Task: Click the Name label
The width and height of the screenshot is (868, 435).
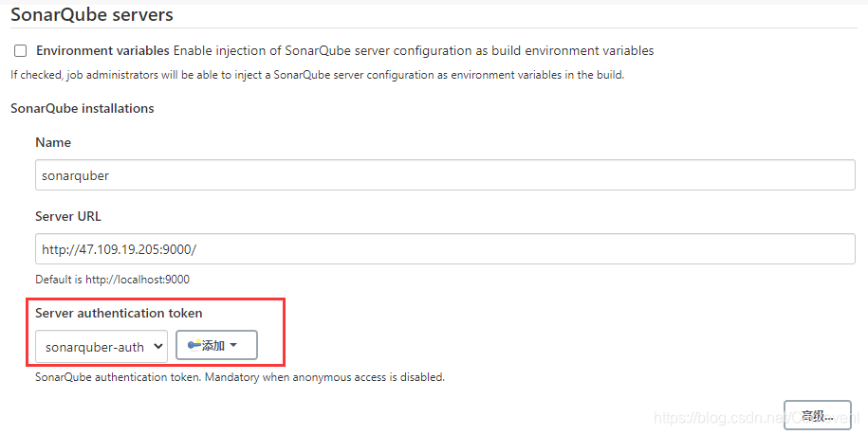Action: click(53, 142)
